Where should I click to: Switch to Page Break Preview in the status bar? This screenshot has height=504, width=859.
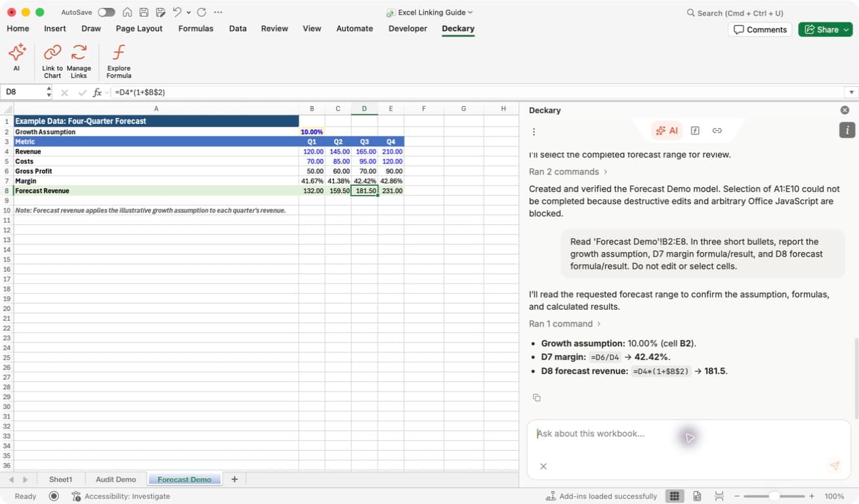(x=719, y=496)
